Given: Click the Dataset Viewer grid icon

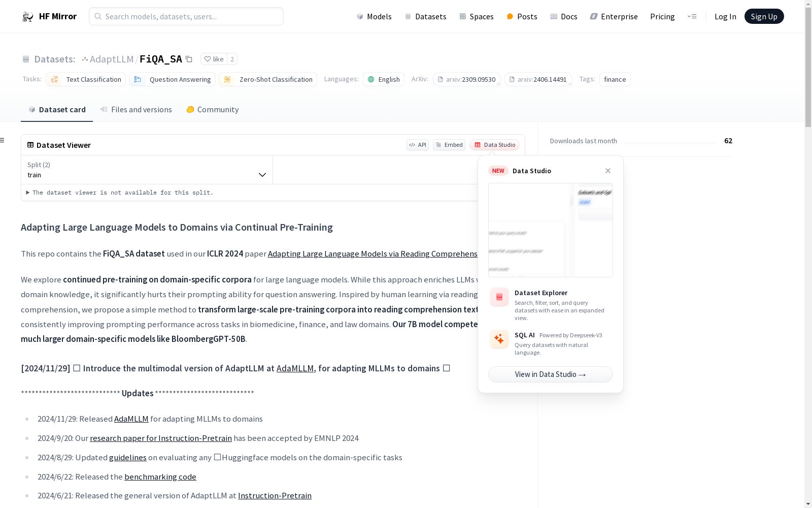Looking at the screenshot, I should (30, 145).
